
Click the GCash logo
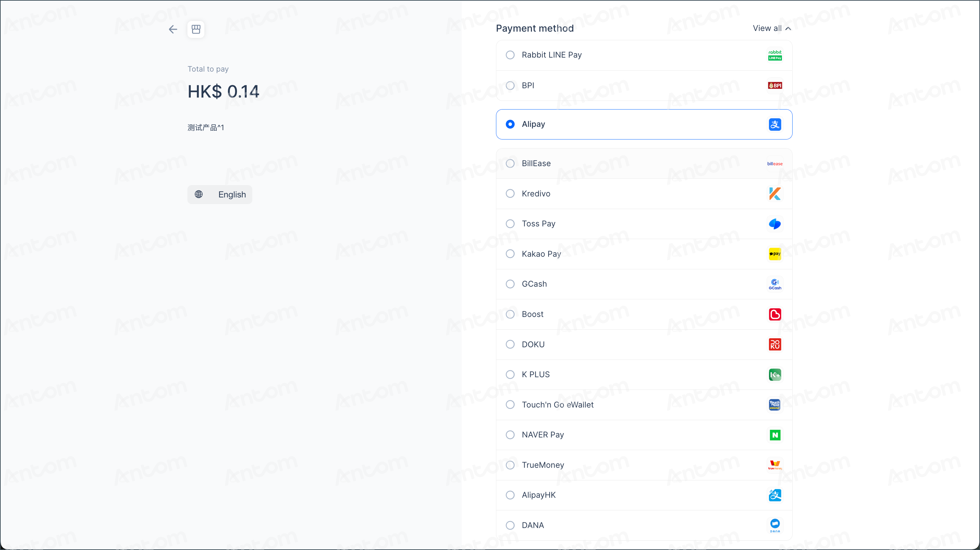click(775, 284)
